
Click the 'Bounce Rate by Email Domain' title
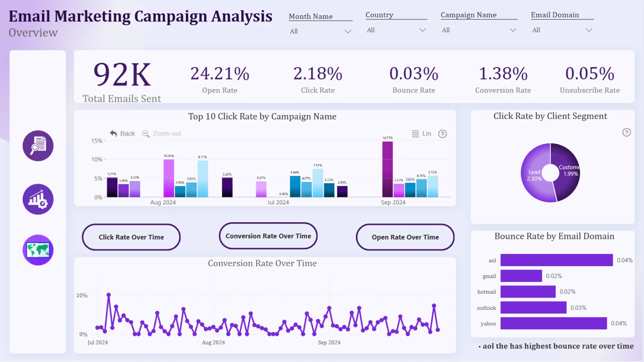pos(554,236)
